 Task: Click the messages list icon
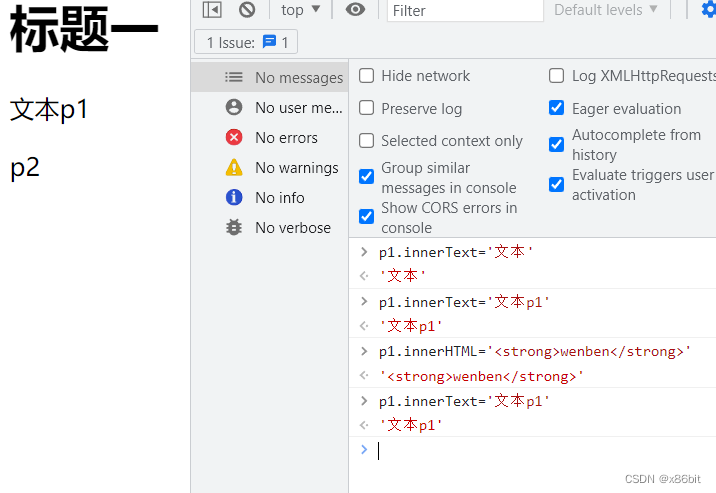234,77
